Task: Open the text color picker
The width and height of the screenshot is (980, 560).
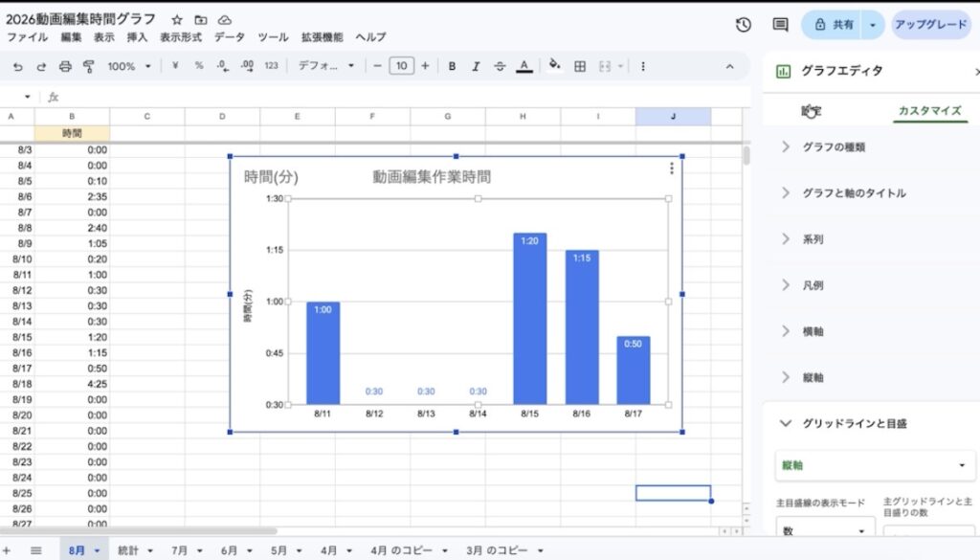Action: coord(524,66)
